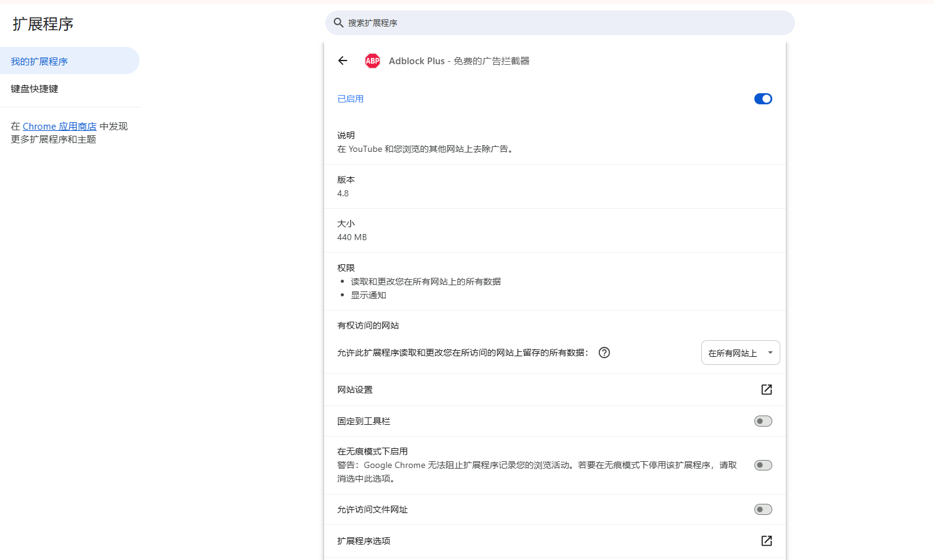Click the Adblock Plus ABP logo
The height and width of the screenshot is (560, 934).
(372, 61)
